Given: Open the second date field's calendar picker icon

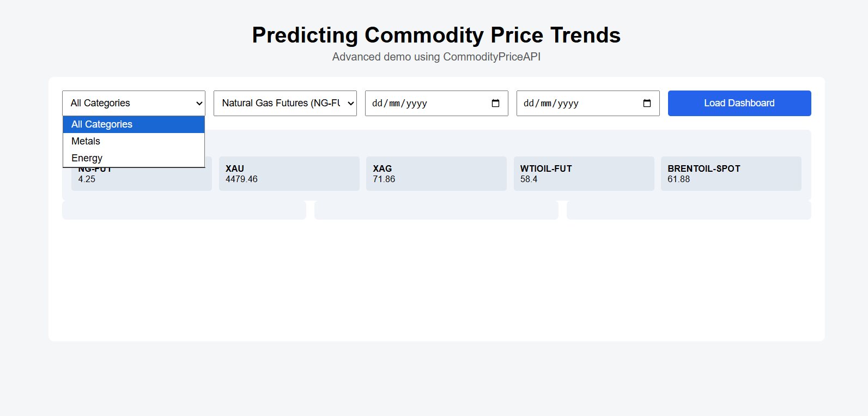Looking at the screenshot, I should click(x=647, y=103).
